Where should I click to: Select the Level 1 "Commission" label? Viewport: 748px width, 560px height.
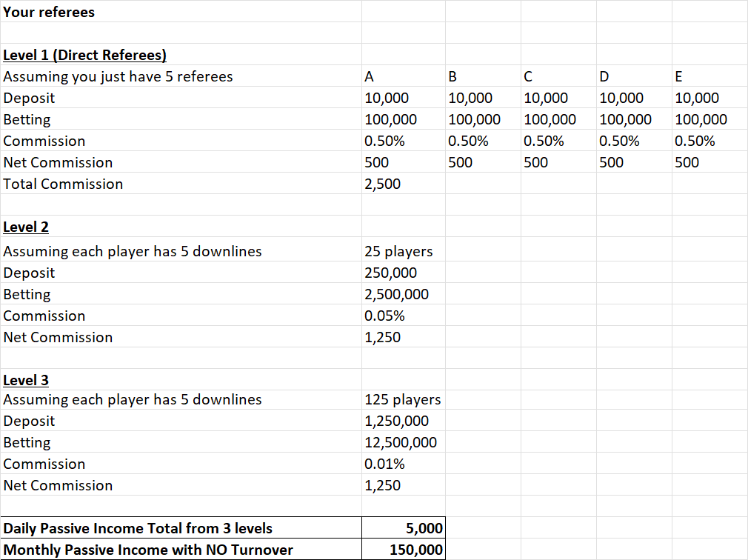(44, 141)
